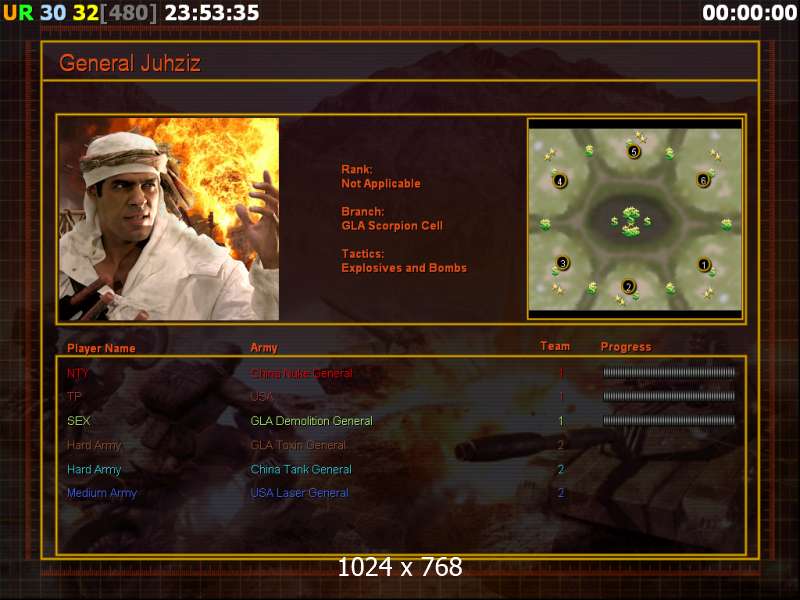
Task: Click the "Progress" column header
Action: 626,347
